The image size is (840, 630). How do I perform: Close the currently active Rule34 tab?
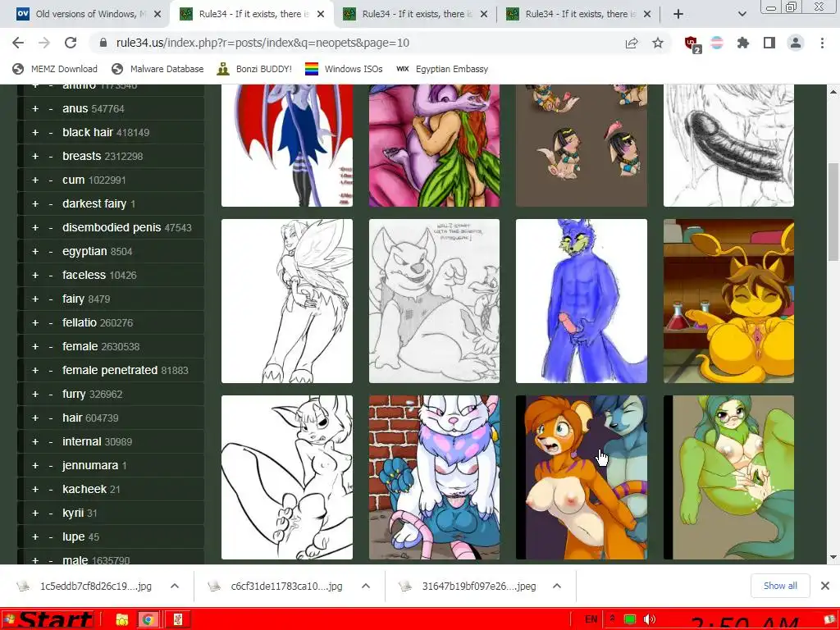[321, 15]
